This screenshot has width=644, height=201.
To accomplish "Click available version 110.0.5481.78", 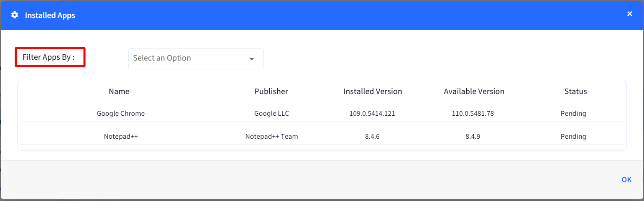I will pos(473,113).
